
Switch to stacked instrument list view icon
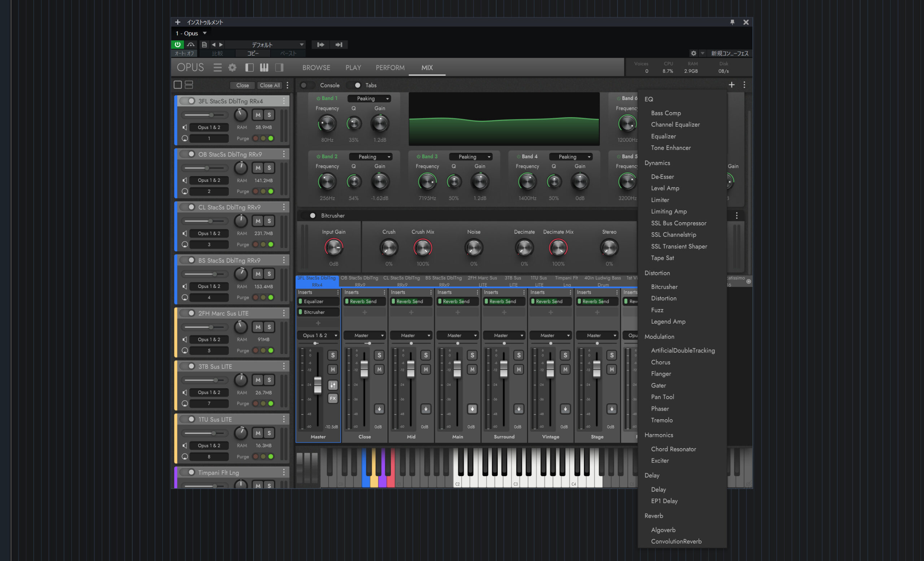pos(189,85)
